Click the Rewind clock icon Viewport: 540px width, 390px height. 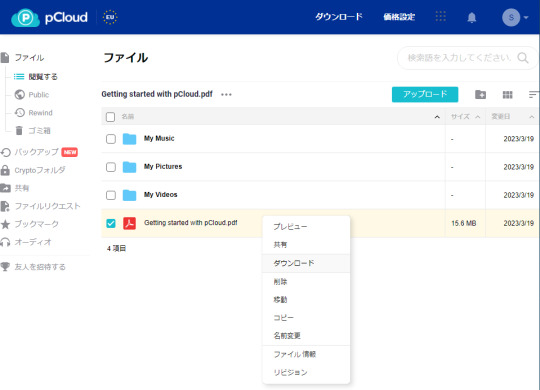[20, 112]
